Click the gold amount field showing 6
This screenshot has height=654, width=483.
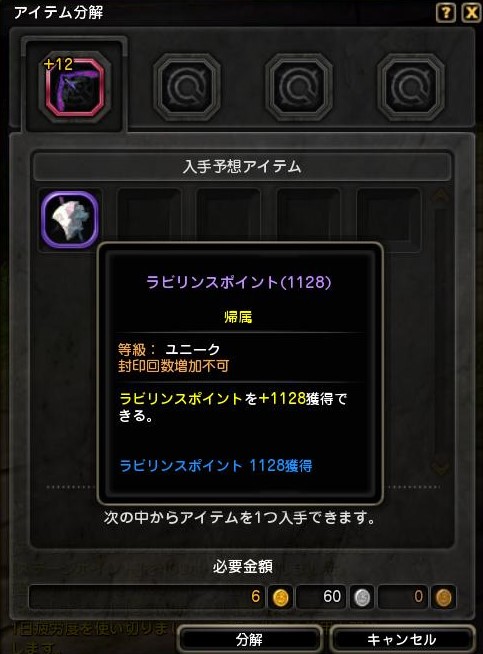click(x=146, y=597)
